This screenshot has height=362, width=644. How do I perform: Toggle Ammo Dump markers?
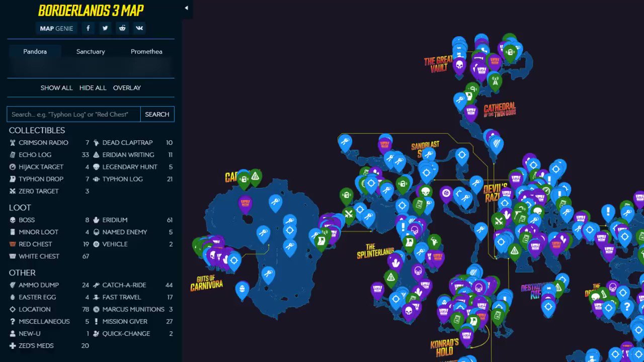[49, 285]
